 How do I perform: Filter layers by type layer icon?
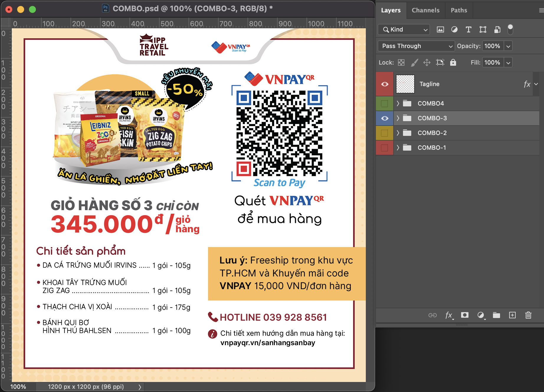point(468,29)
